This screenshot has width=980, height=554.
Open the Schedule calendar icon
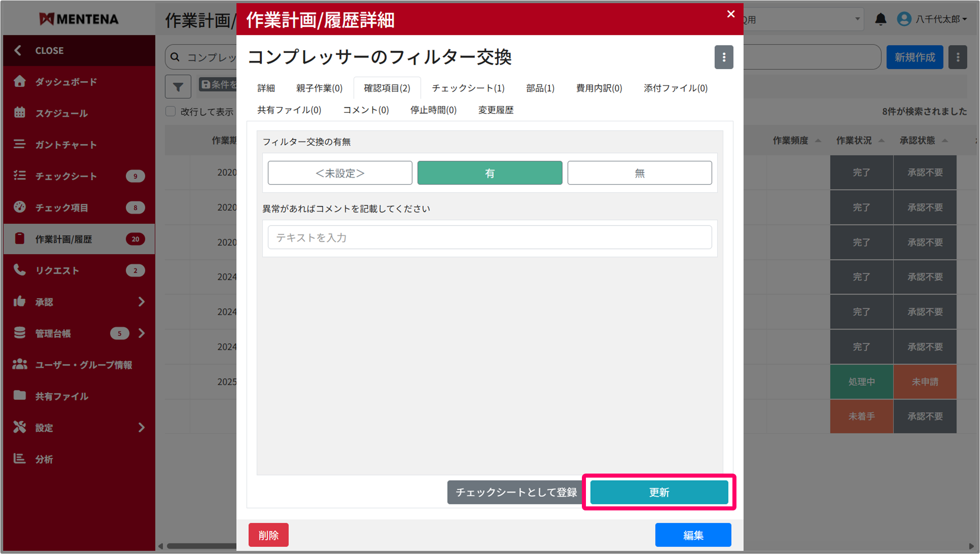pos(20,113)
